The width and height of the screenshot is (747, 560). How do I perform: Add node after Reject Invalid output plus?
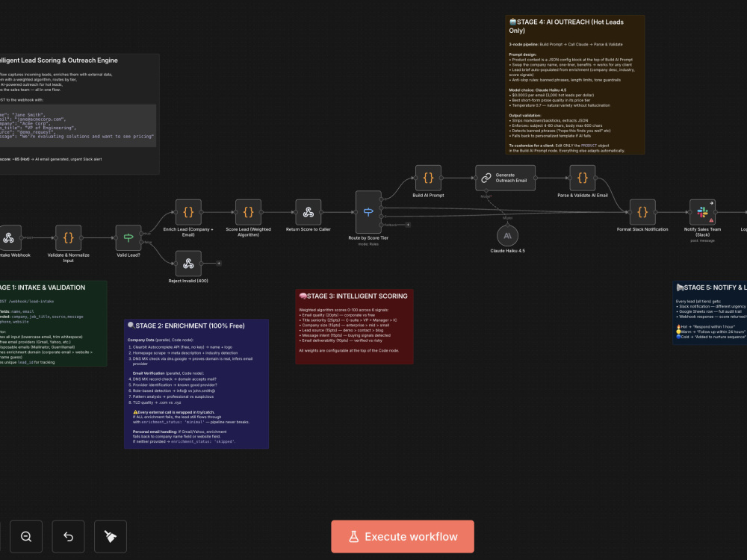tap(219, 264)
